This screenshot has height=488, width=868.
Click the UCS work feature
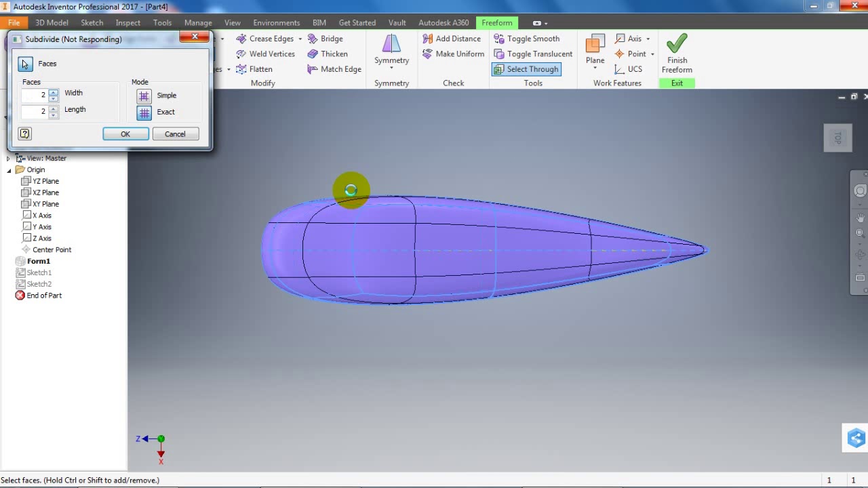[628, 69]
